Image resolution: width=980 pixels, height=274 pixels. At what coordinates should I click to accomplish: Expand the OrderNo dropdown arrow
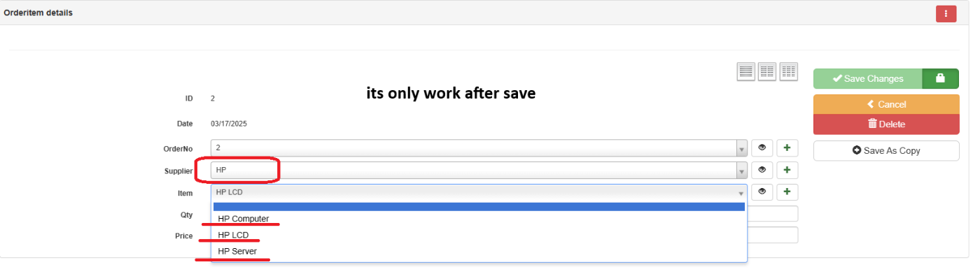click(741, 149)
